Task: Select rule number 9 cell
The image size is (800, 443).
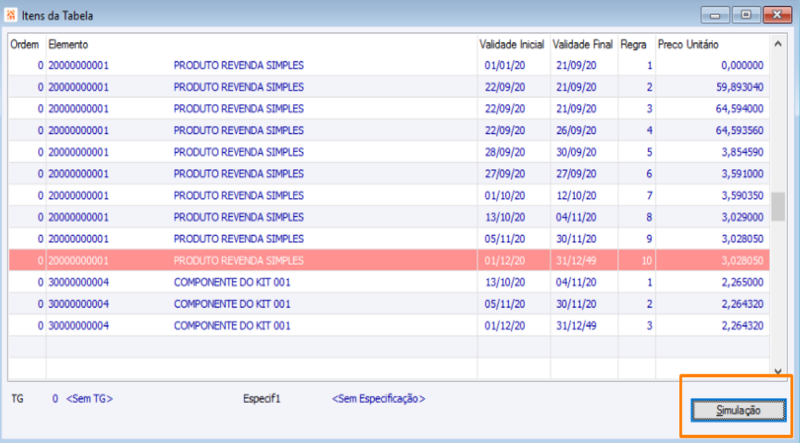Action: tap(649, 239)
